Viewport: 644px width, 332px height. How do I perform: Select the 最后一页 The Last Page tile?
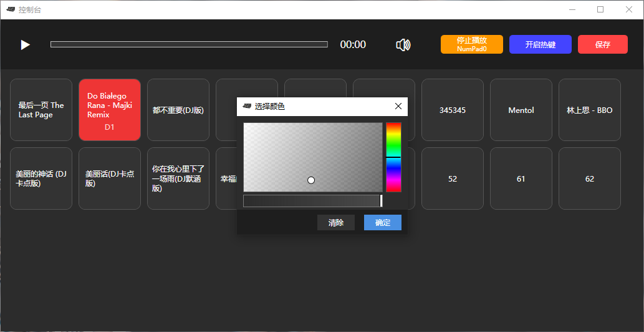[41, 110]
